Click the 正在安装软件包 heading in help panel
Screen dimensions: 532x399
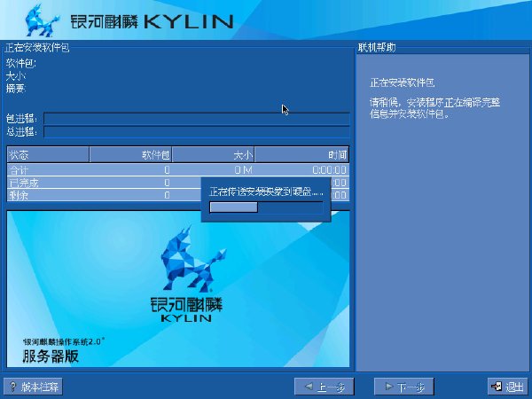402,82
